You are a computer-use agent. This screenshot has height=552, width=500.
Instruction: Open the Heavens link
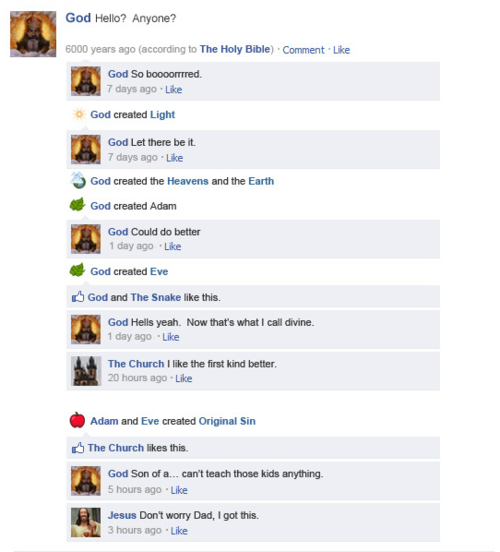188,181
